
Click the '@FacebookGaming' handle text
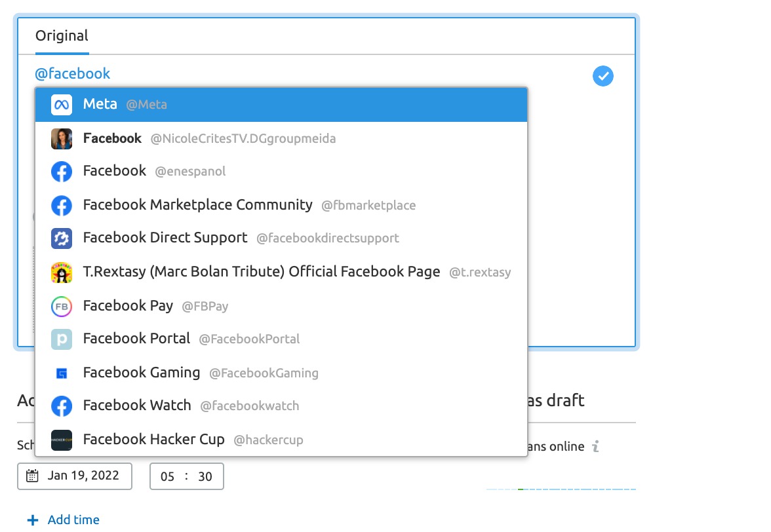264,373
